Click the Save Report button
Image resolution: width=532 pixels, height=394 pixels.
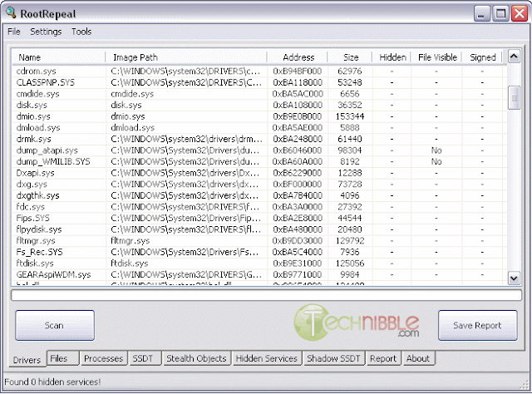click(x=477, y=325)
